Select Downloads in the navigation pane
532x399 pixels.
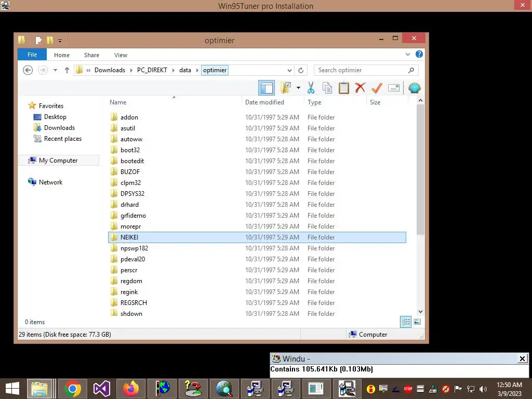click(59, 128)
